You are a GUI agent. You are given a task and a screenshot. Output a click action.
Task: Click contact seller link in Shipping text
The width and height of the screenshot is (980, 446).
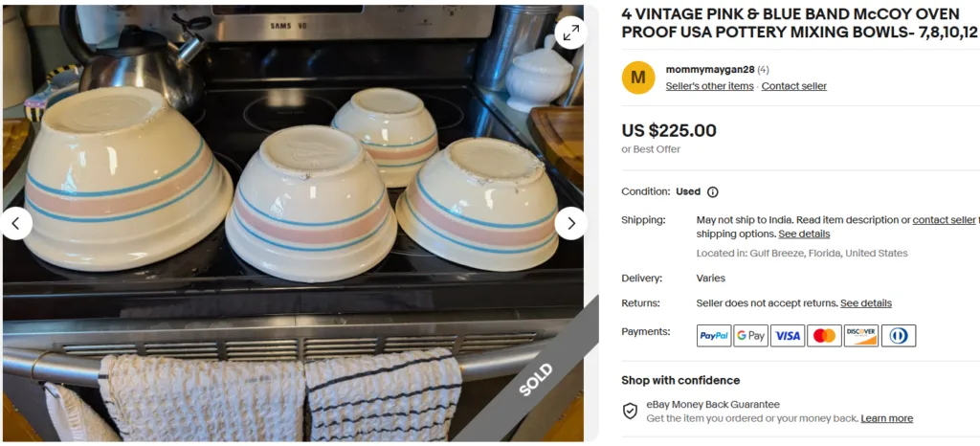tap(943, 220)
